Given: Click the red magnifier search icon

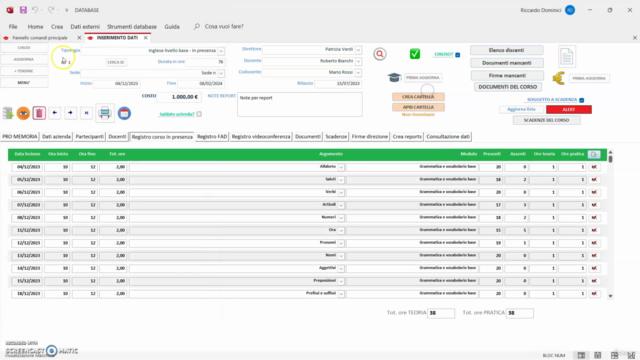Looking at the screenshot, I should [x=380, y=54].
